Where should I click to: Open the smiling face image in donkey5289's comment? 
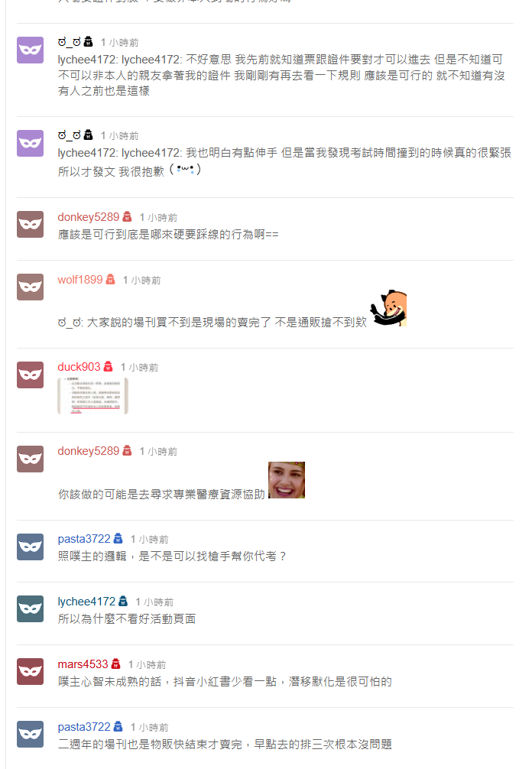coord(287,479)
